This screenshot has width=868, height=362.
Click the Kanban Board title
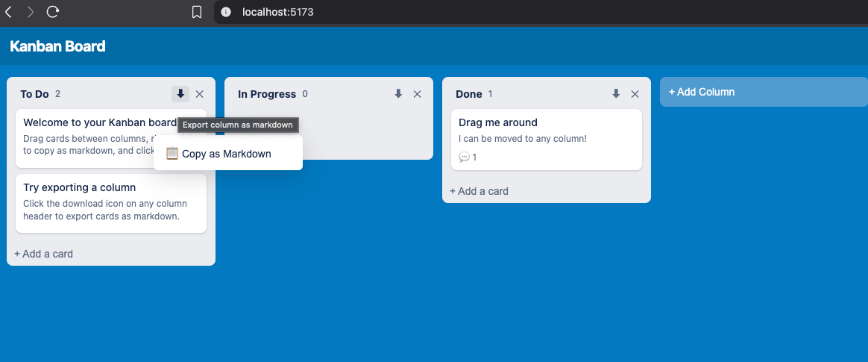57,46
